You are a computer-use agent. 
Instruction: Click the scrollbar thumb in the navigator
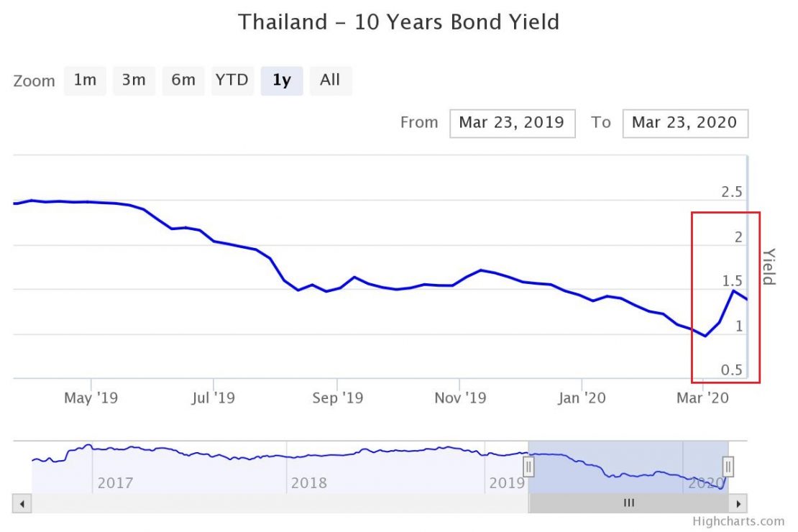point(629,503)
